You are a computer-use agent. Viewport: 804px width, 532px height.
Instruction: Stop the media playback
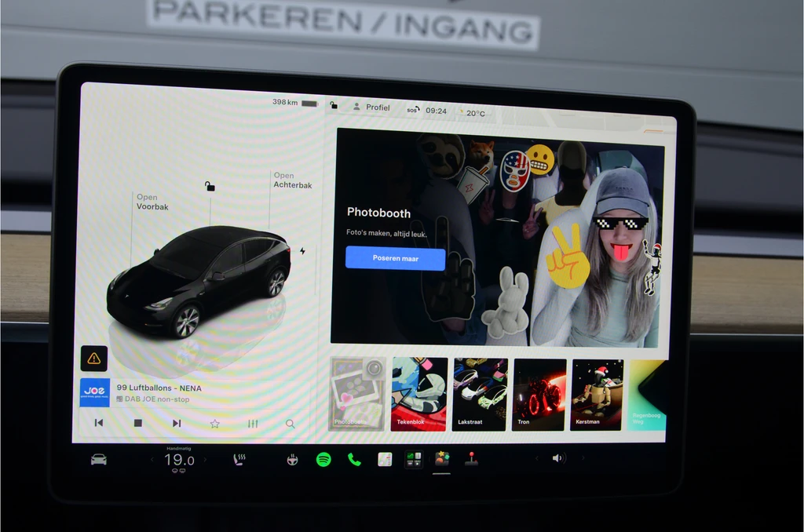click(137, 424)
